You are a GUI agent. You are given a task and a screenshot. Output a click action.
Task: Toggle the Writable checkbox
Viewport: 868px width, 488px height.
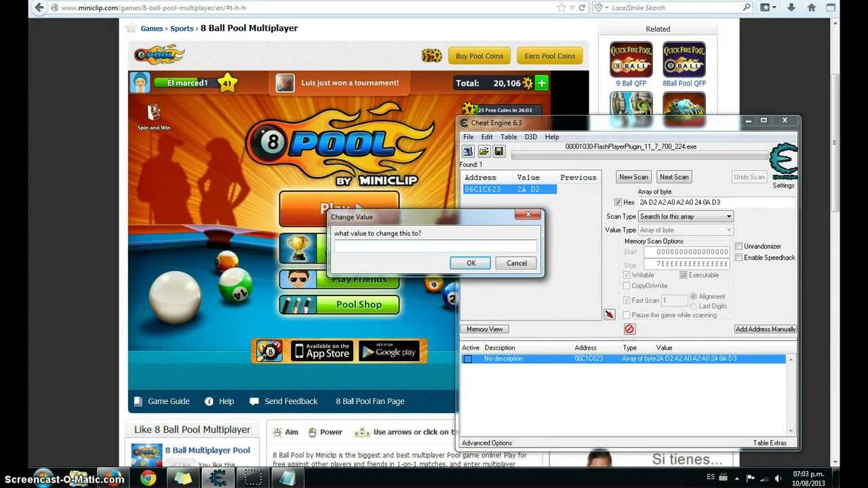pos(627,275)
